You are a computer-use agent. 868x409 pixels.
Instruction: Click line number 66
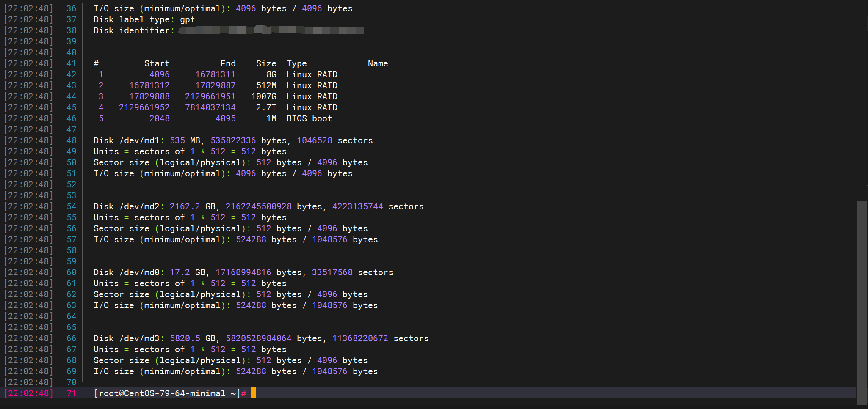tap(72, 338)
